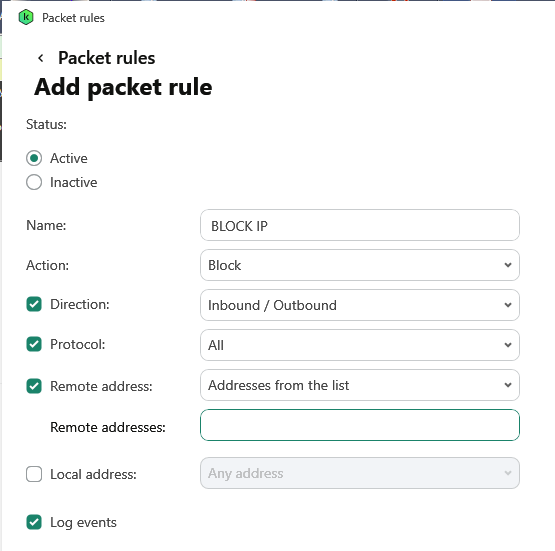Click the Kaspersky logo icon in title bar
Screen dimensions: 555x551
26,17
